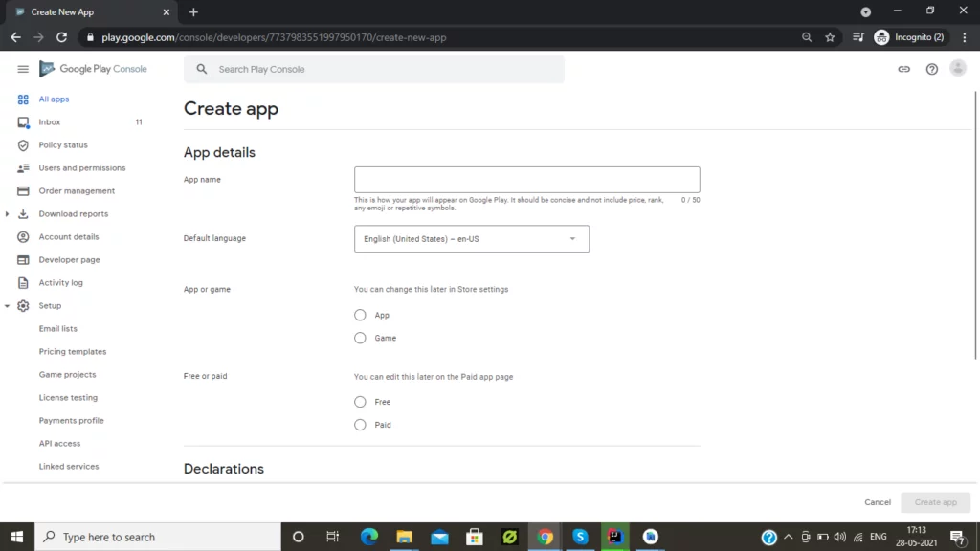Screen dimensions: 980x551
Task: Click the App name input field
Action: click(x=526, y=179)
